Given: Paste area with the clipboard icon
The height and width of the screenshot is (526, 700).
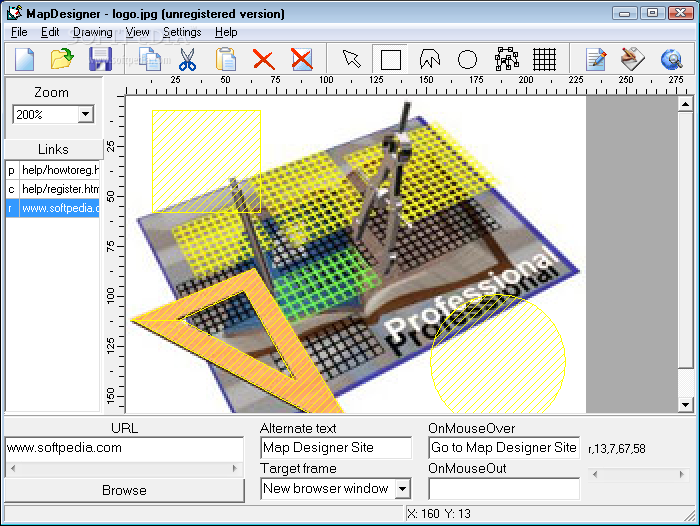Looking at the screenshot, I should click(226, 59).
